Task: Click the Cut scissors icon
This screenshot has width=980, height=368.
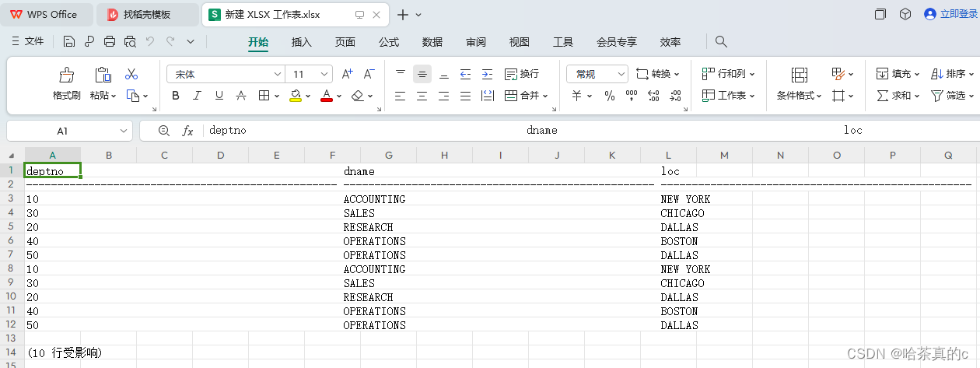Action: 131,74
